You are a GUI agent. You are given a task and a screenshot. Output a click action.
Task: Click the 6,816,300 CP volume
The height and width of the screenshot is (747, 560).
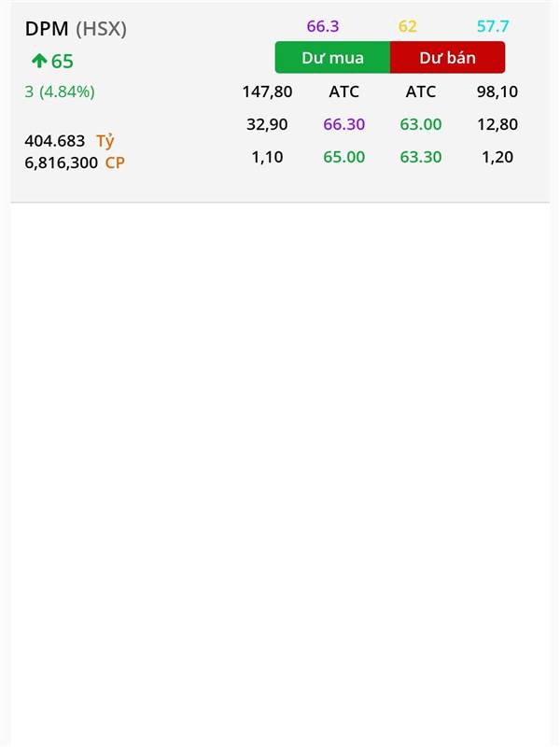[75, 162]
